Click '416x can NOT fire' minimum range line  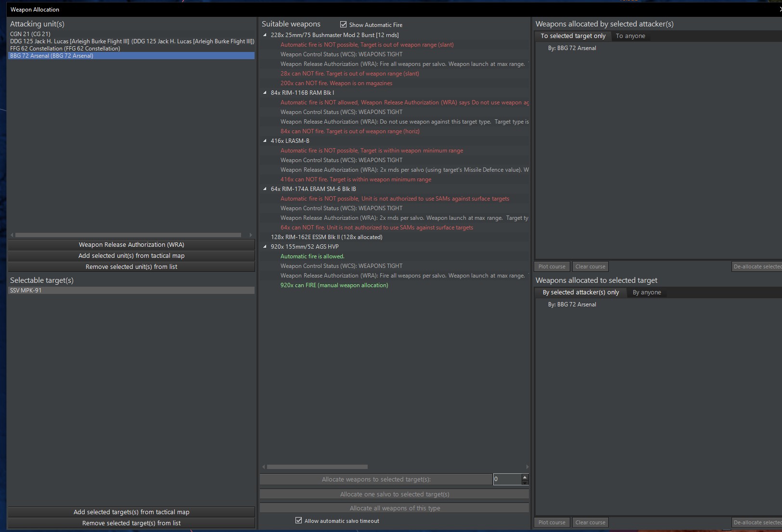[x=356, y=179]
